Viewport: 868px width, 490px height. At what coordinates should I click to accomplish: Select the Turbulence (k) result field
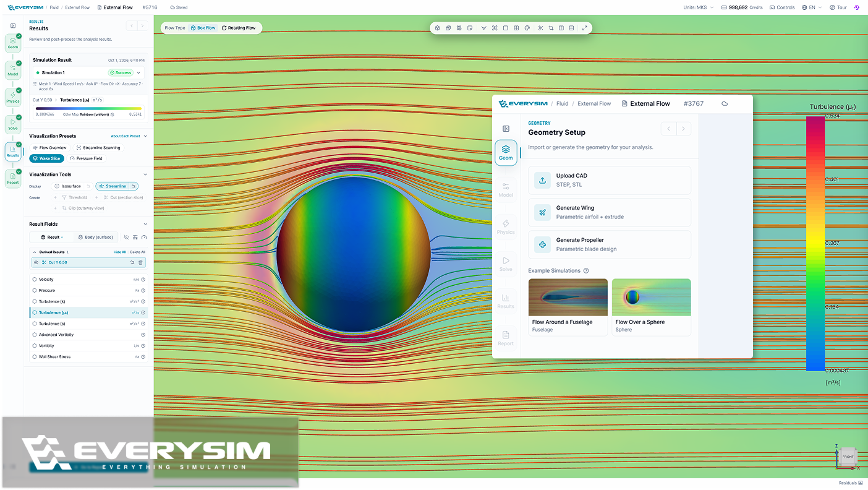point(88,301)
